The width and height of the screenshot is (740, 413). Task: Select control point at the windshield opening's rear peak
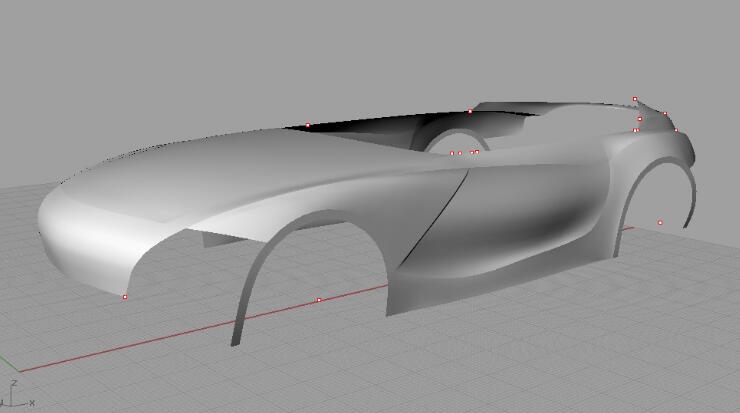[470, 112]
